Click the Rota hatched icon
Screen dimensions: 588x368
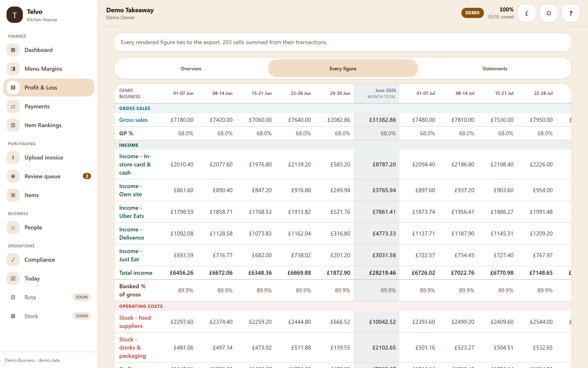point(13,297)
